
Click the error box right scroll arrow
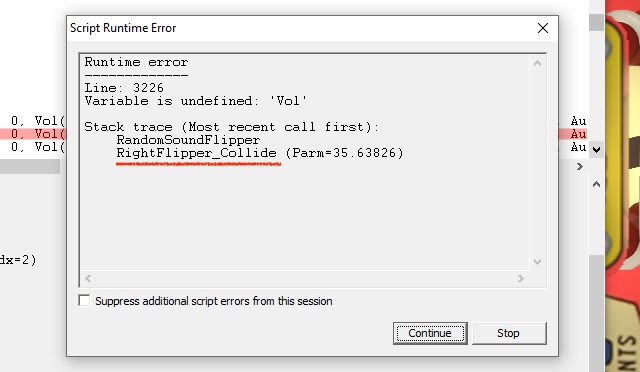click(520, 278)
